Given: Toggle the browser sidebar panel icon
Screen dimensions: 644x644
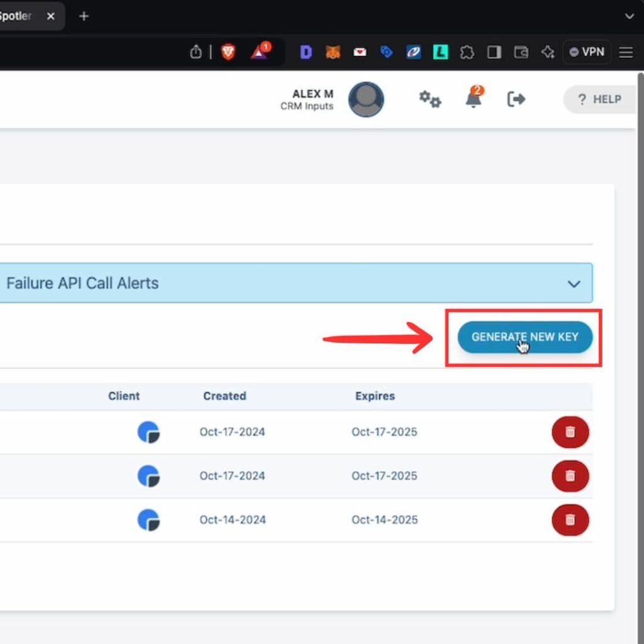Looking at the screenshot, I should 494,52.
